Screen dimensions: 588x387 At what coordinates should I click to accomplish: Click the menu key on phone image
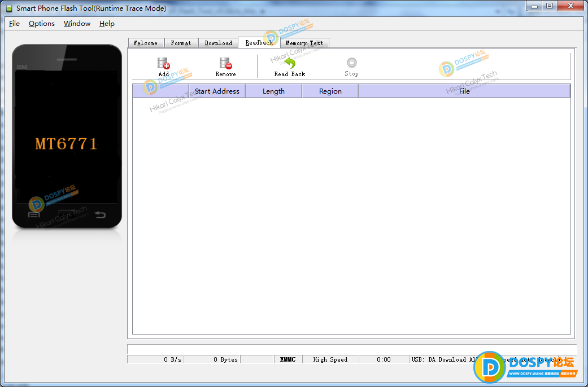34,215
